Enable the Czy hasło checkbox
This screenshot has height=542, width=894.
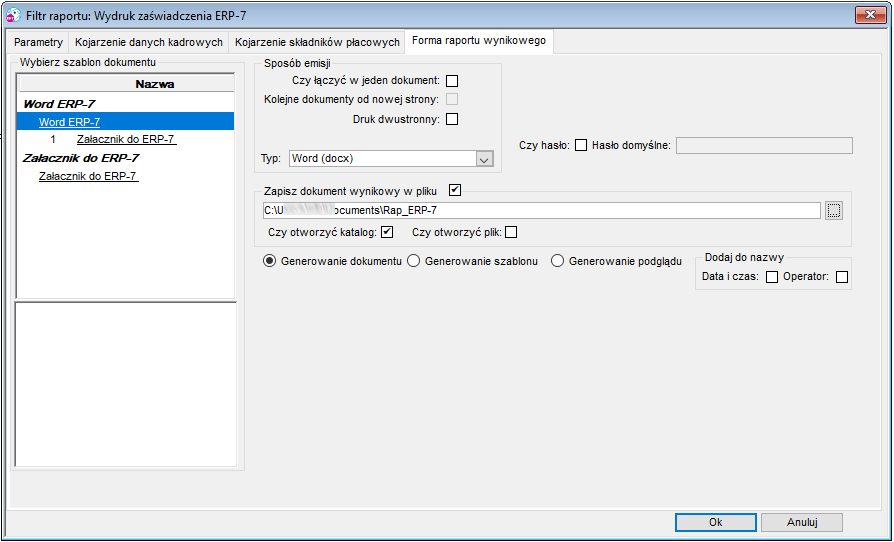(580, 145)
